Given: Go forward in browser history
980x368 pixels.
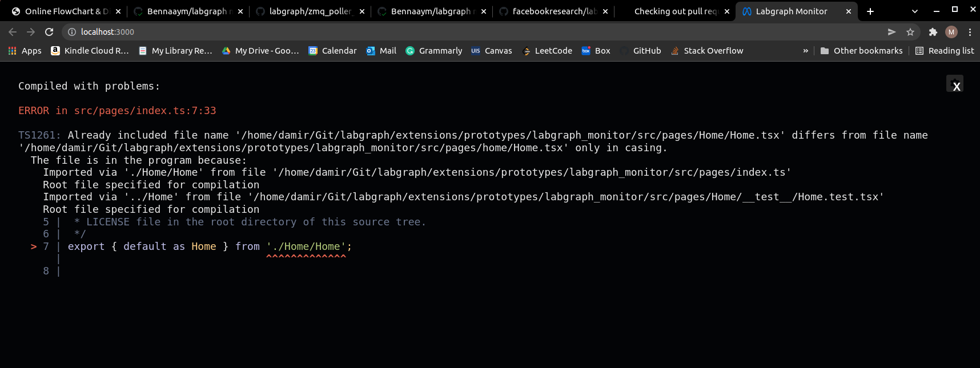Looking at the screenshot, I should [x=31, y=32].
